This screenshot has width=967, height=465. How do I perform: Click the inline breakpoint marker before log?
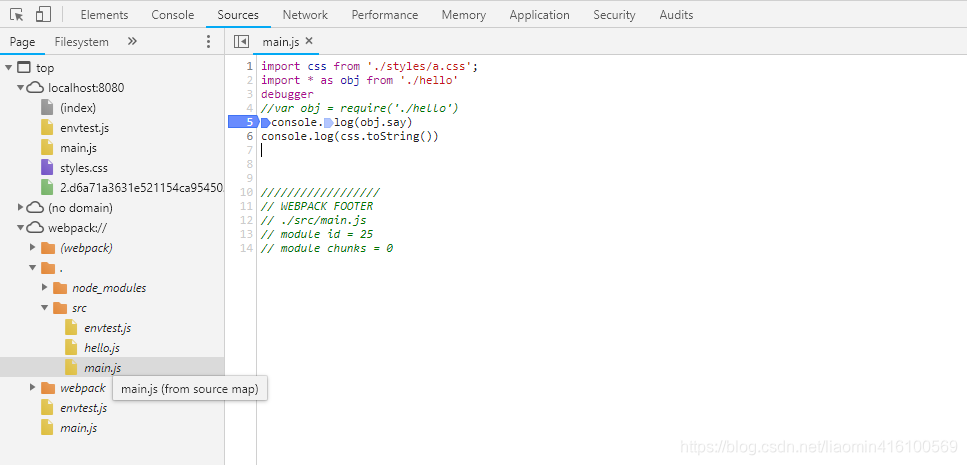328,122
